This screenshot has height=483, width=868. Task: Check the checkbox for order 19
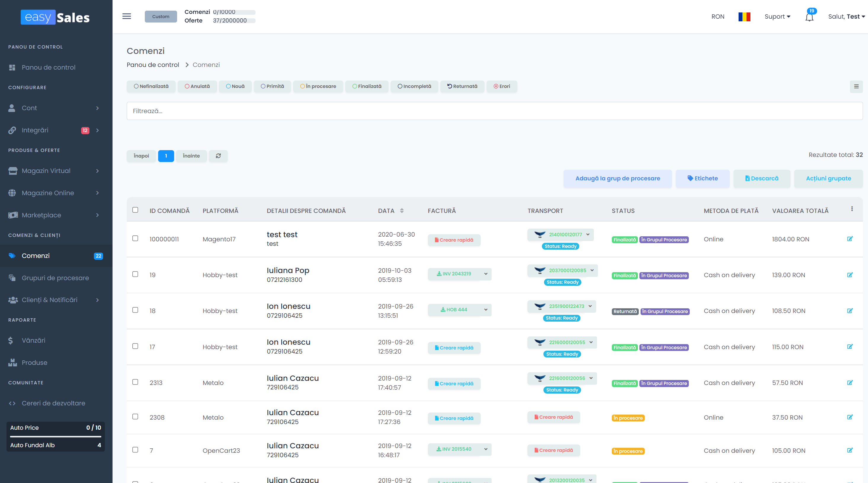pos(135,274)
